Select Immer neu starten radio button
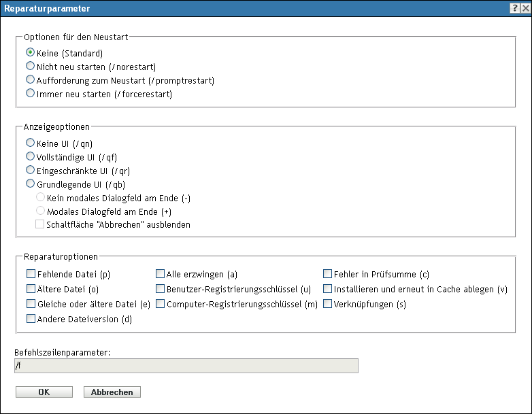 click(x=30, y=94)
